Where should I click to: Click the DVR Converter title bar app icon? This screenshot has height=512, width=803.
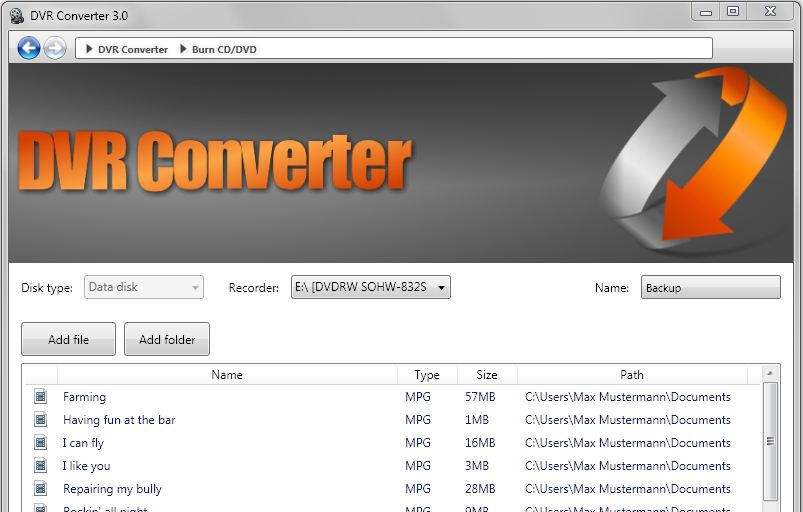point(17,16)
